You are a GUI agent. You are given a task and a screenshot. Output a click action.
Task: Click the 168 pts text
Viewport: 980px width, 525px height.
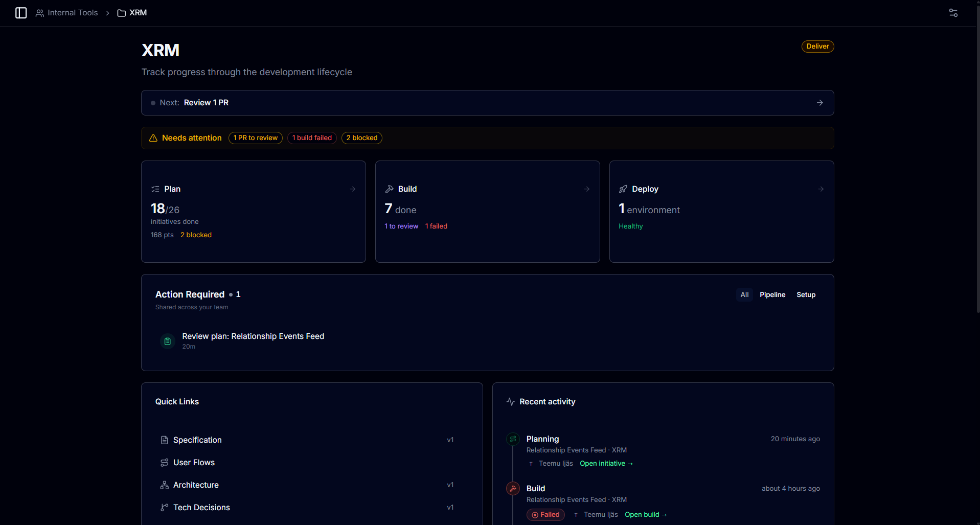(x=162, y=235)
